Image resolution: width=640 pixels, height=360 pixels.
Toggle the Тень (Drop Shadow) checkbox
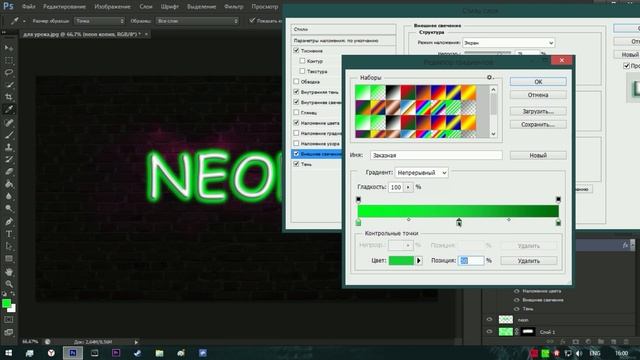(296, 164)
